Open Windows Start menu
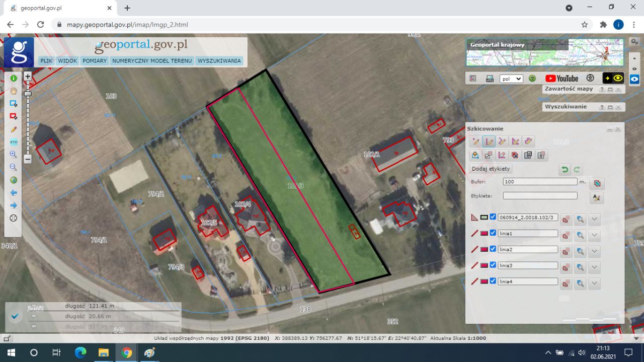This screenshot has height=362, width=644. (11, 352)
